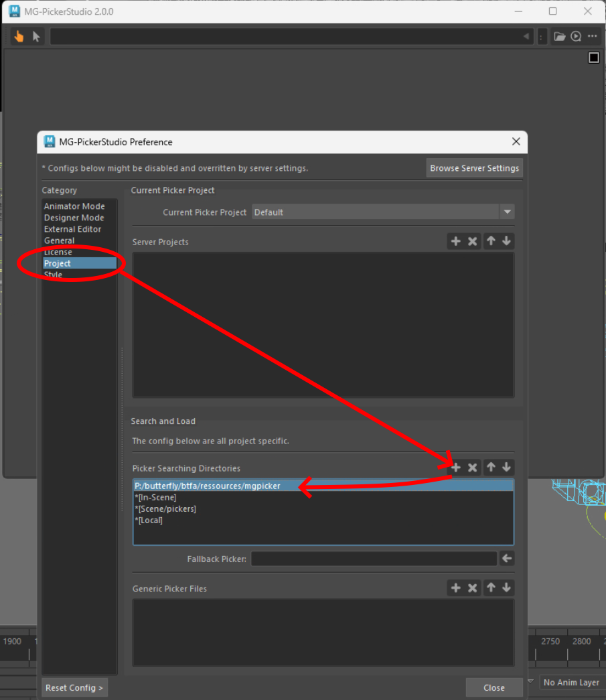Click the 2750 mark on the timeline
The width and height of the screenshot is (606, 700).
point(550,641)
